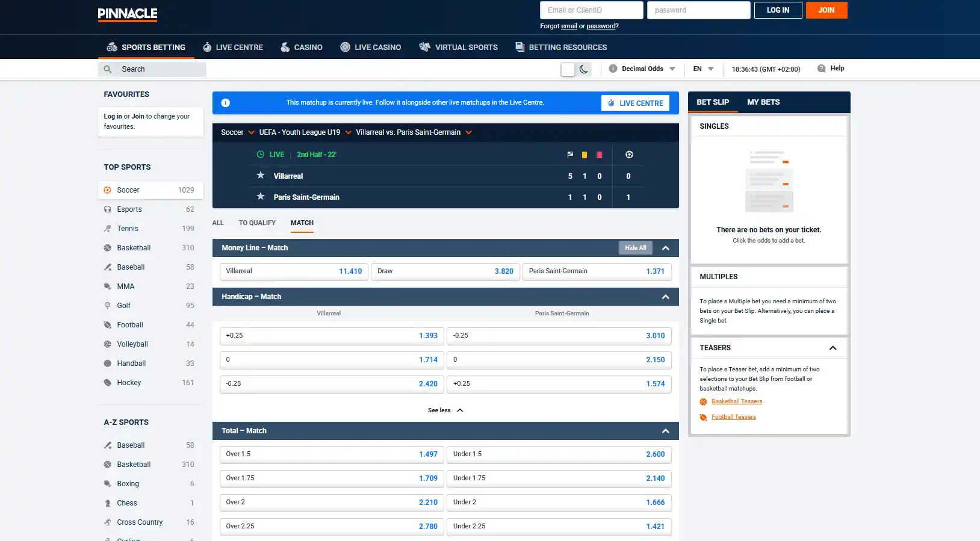This screenshot has height=541, width=980.
Task: Collapse the Teasers section
Action: tap(833, 348)
